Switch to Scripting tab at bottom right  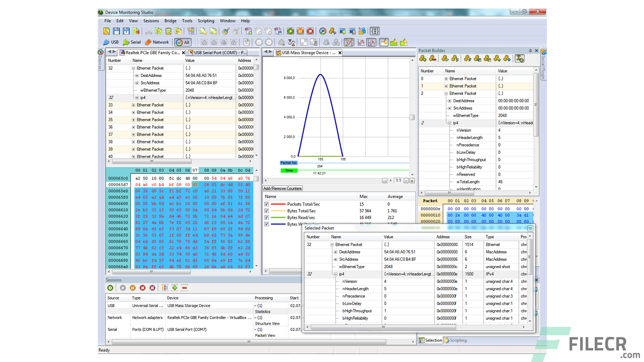tap(455, 340)
